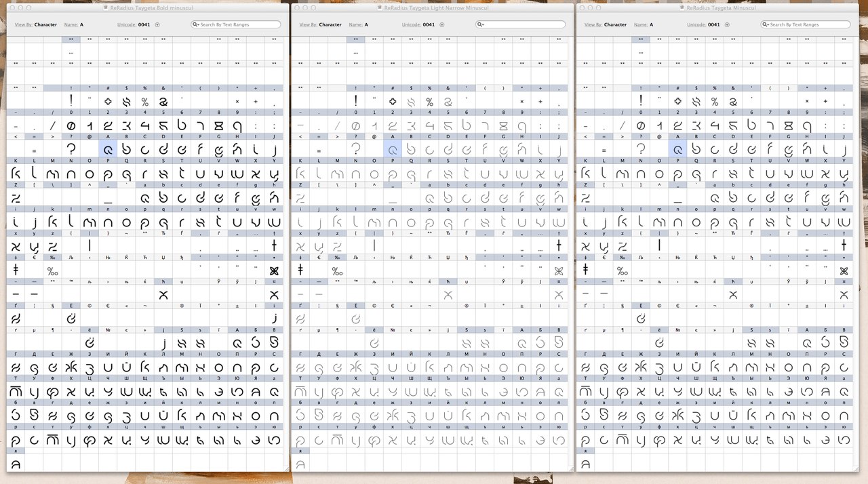Select question mark glyph in Bold window
Screen dimensions: 868x484
(x=71, y=148)
